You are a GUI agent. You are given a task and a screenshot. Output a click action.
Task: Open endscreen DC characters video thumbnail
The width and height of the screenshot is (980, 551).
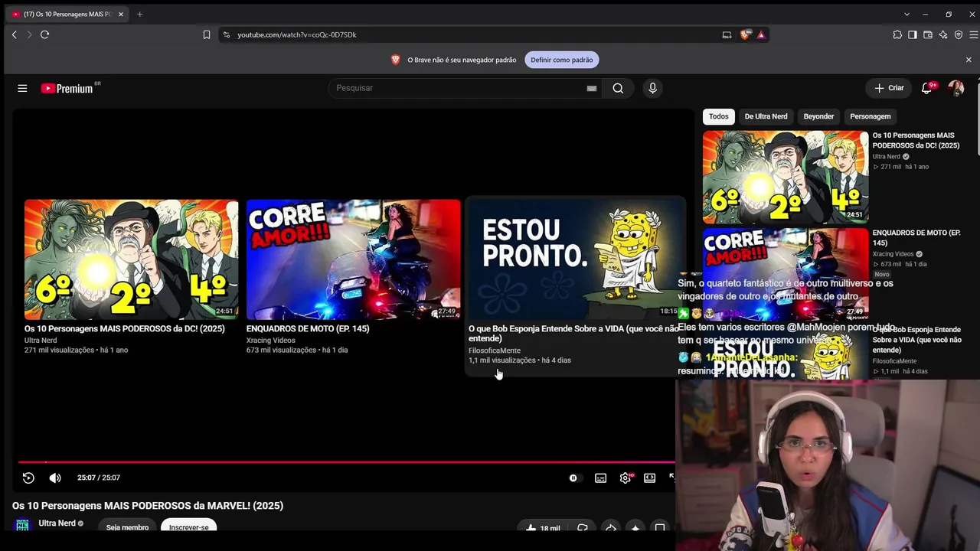pyautogui.click(x=132, y=259)
